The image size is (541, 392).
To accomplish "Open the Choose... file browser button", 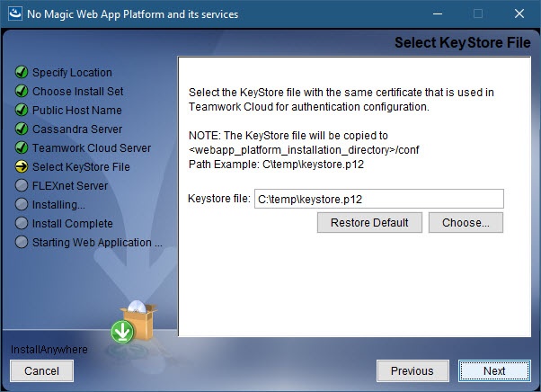I will pos(466,223).
